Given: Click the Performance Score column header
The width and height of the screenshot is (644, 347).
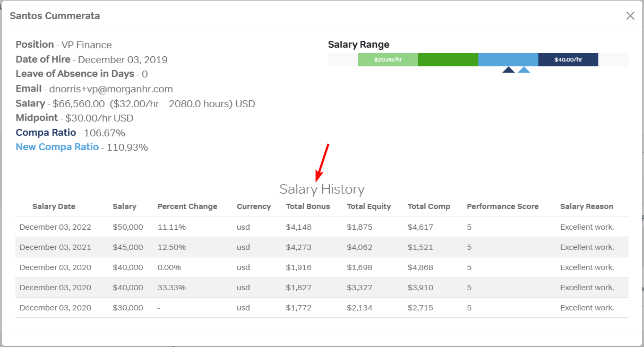Looking at the screenshot, I should click(x=503, y=206).
